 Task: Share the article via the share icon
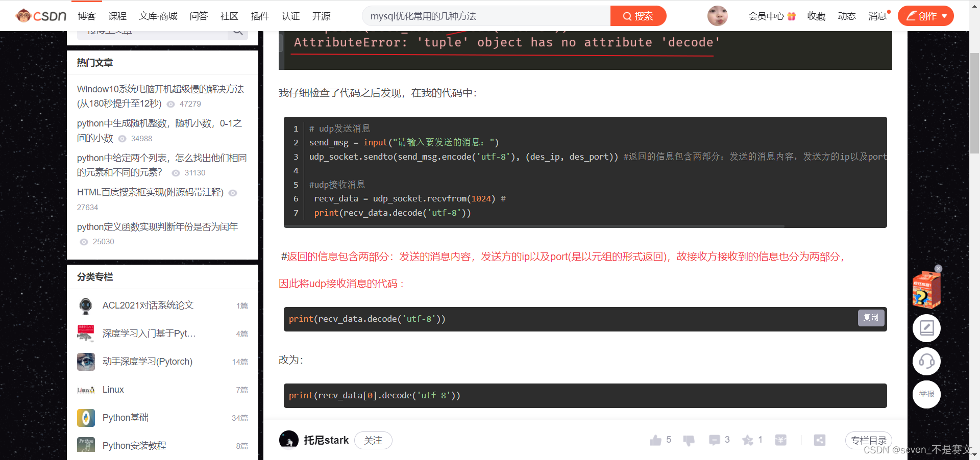[x=820, y=440]
